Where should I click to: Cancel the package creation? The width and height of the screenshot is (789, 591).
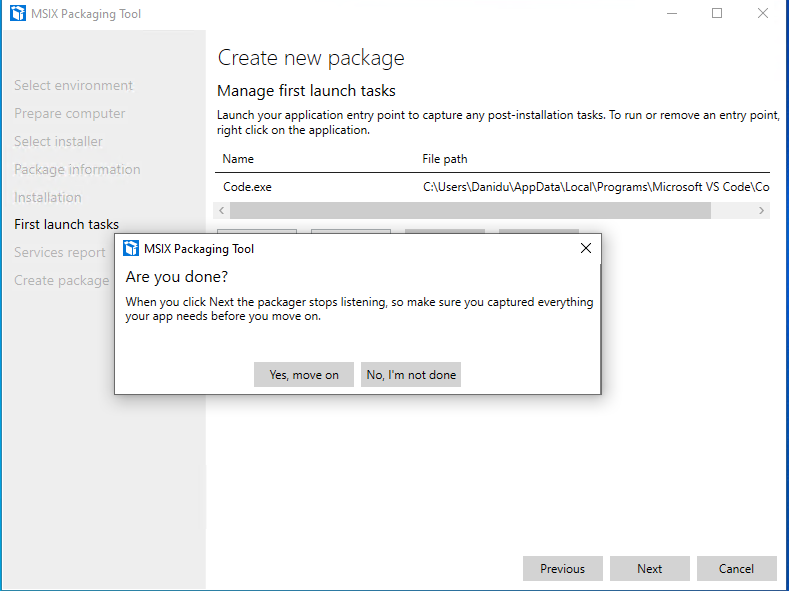pyautogui.click(x=737, y=568)
